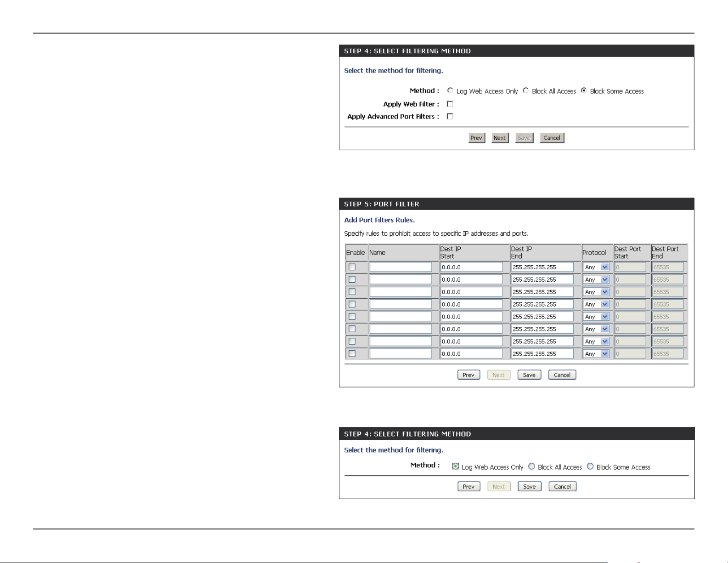Image resolution: width=728 pixels, height=563 pixels.
Task: Click Dest IP Start field in third row
Action: [x=472, y=292]
